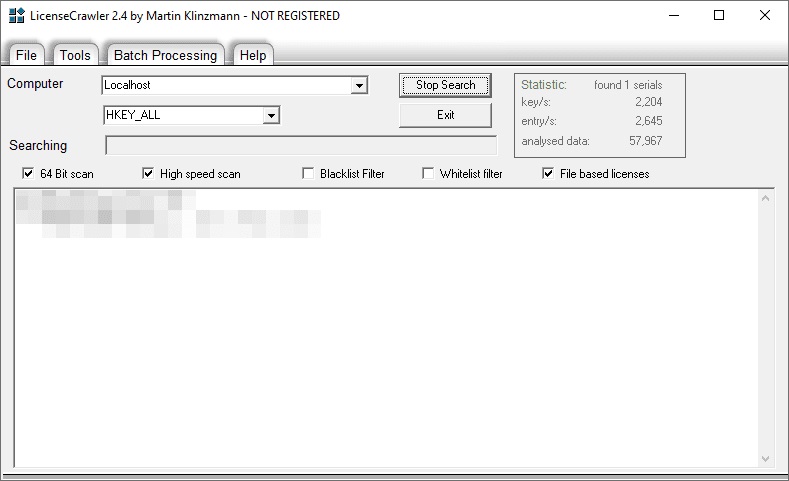This screenshot has width=789, height=481.
Task: Click the Localhost text in computer field
Action: click(127, 85)
